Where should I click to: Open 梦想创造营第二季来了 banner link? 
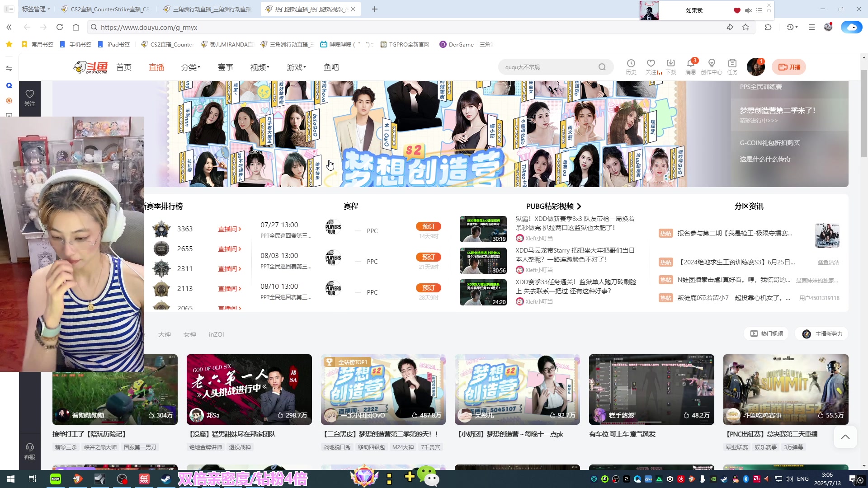click(778, 110)
